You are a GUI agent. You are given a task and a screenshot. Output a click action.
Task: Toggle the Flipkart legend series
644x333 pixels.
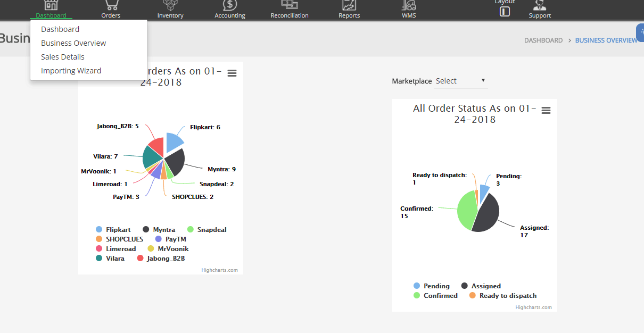[113, 230]
